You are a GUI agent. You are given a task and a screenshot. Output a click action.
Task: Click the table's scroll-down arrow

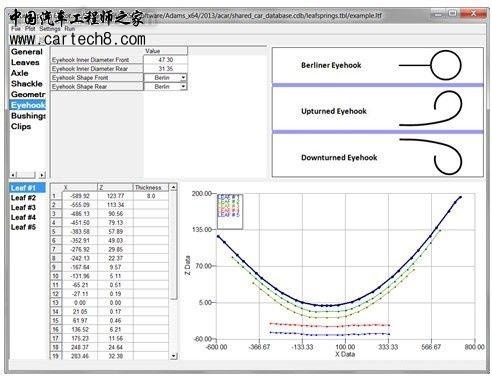(173, 356)
